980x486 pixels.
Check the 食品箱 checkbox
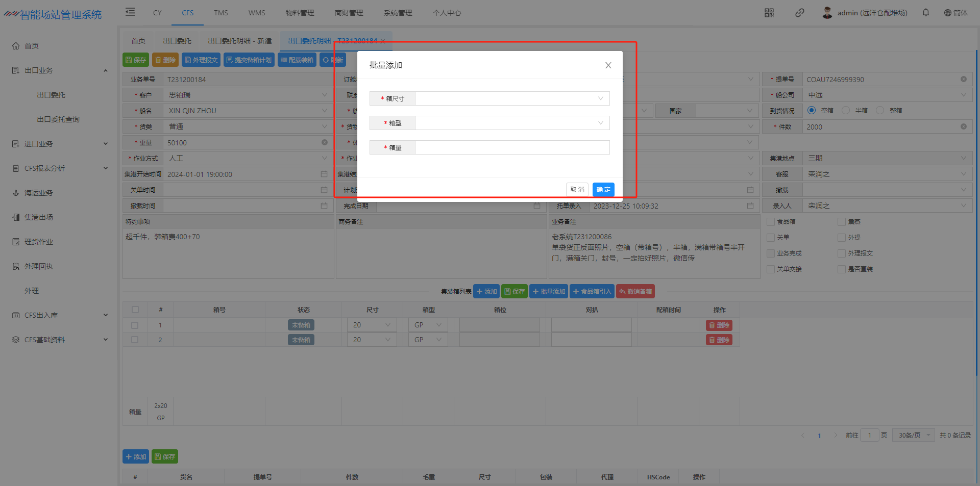(x=771, y=222)
